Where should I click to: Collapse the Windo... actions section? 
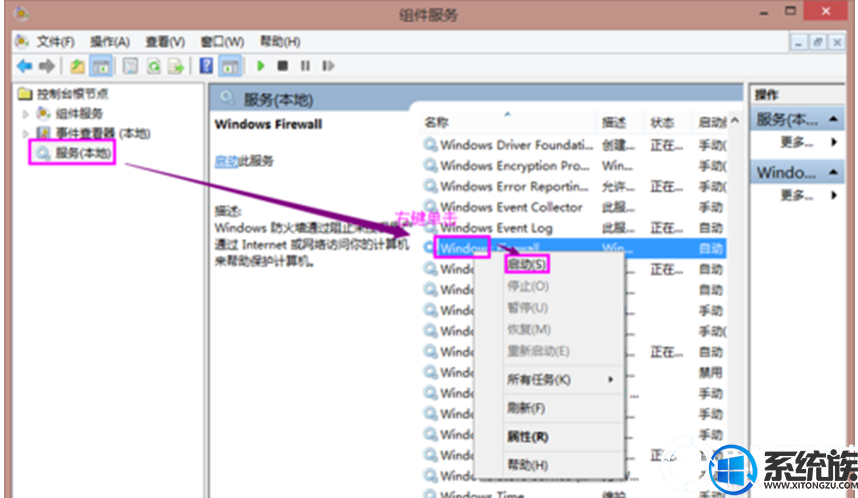click(x=833, y=173)
